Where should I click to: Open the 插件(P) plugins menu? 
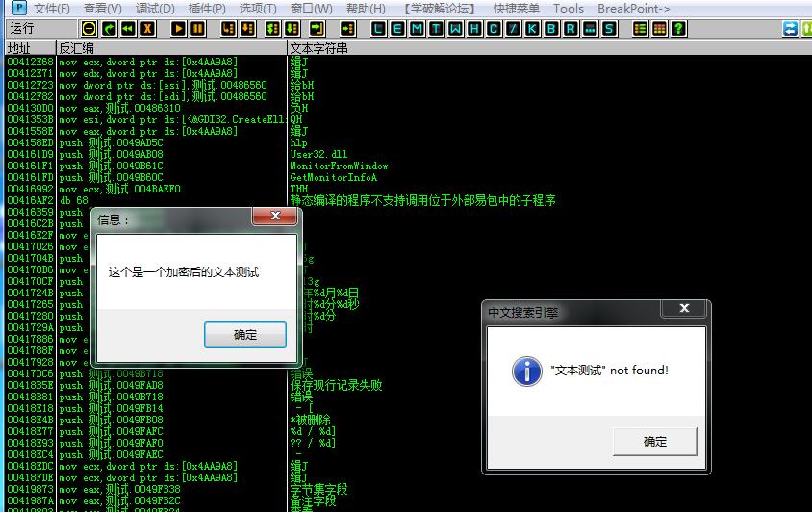207,9
